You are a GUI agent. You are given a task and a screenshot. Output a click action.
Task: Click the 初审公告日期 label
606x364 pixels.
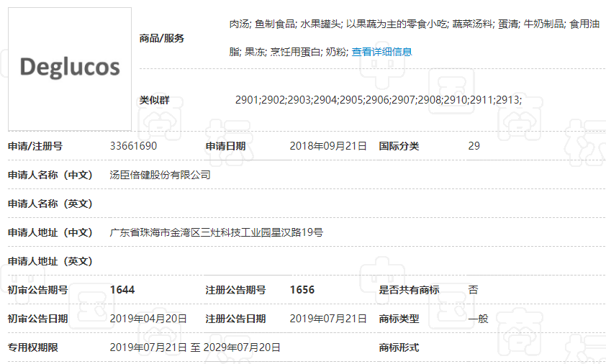click(x=38, y=319)
